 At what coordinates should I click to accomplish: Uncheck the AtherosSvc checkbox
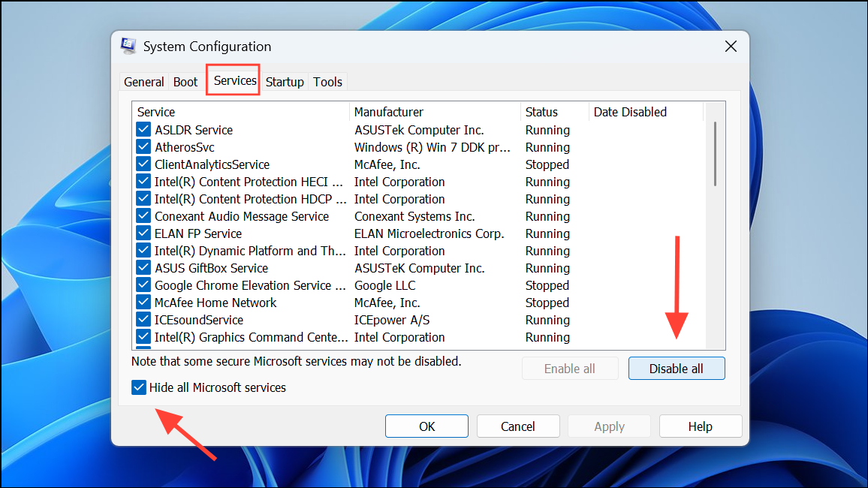point(143,146)
